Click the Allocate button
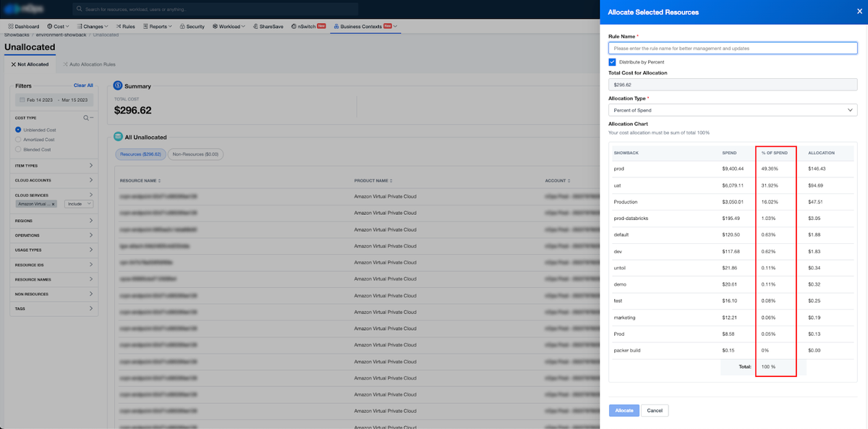 (624, 410)
